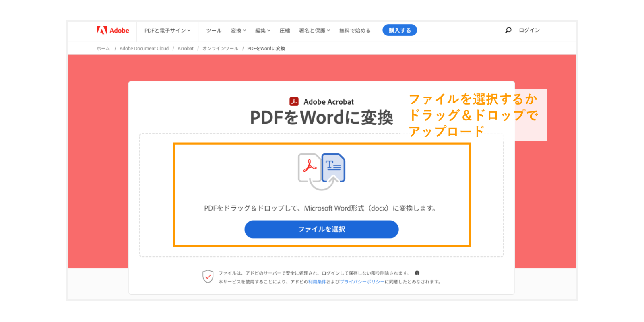
Task: Open the 圧縮 menu item
Action: point(285,31)
